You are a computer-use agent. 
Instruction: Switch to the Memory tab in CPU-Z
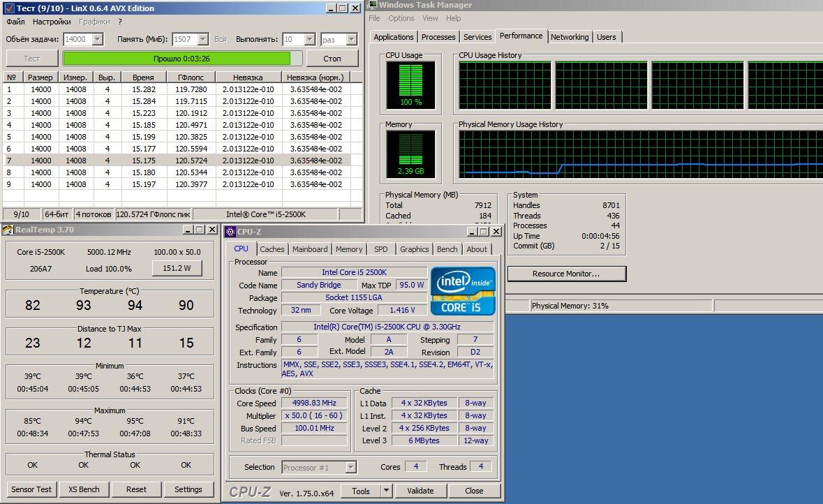tap(348, 249)
